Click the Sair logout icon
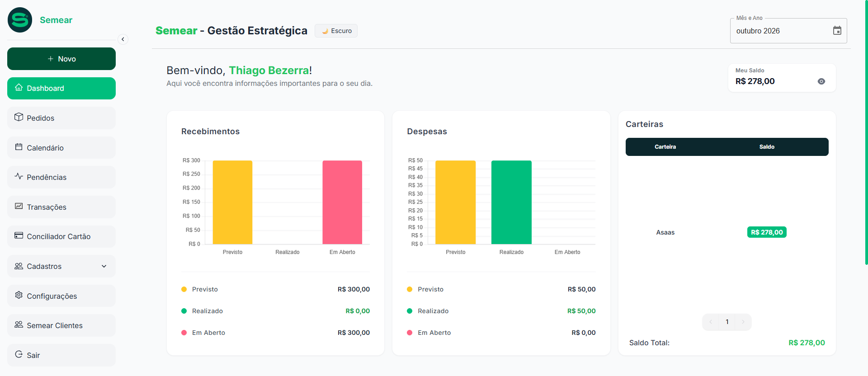The width and height of the screenshot is (868, 376). click(x=19, y=354)
